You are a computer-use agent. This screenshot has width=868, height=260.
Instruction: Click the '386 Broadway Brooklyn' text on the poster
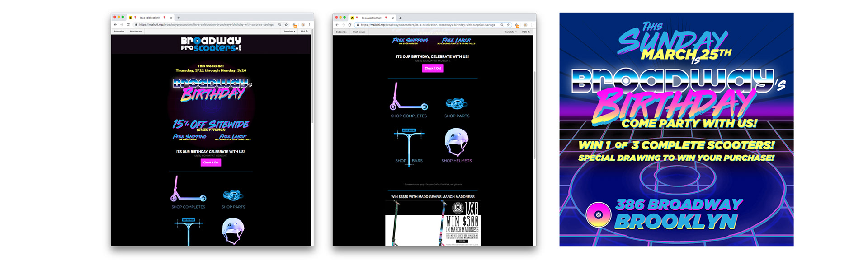click(x=678, y=214)
